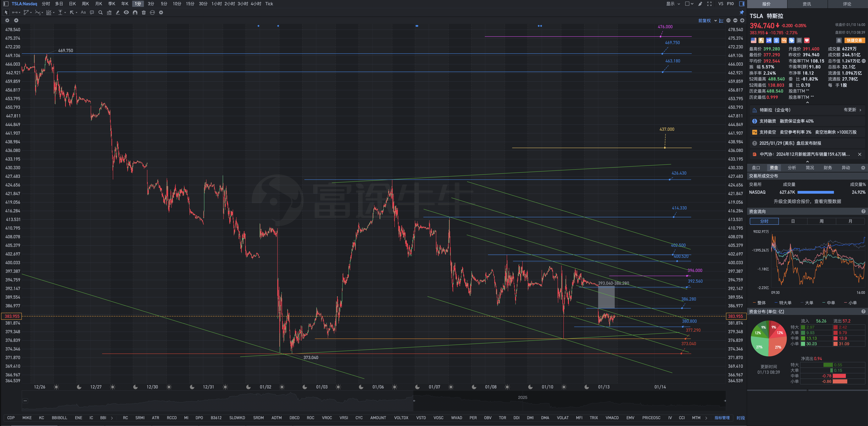868x426 pixels.
Task: Open the chart indicator settings gear
Action: pyautogui.click(x=7, y=21)
